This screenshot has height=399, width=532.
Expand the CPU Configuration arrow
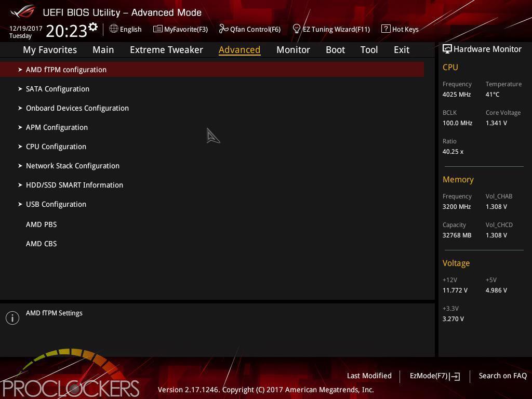pyautogui.click(x=20, y=147)
